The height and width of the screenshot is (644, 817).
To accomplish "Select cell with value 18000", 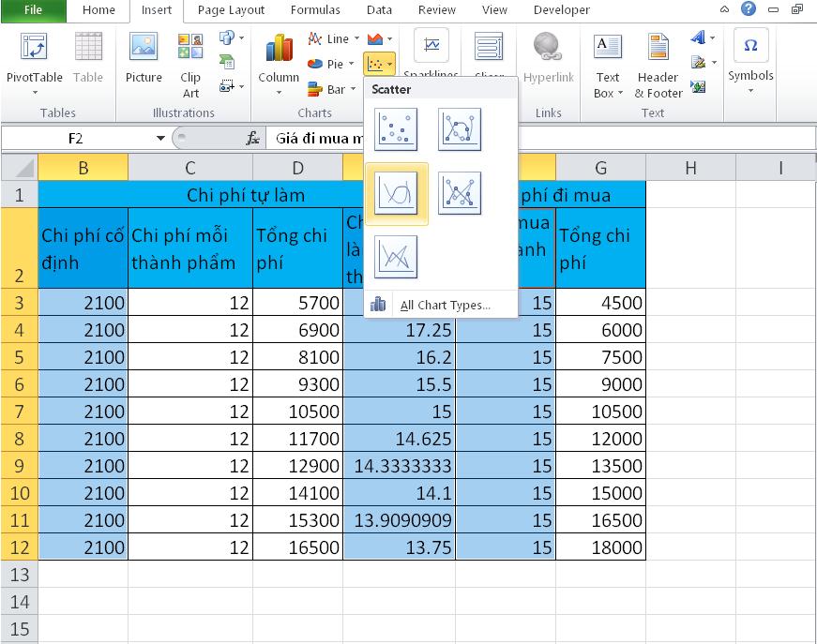I will tap(600, 547).
